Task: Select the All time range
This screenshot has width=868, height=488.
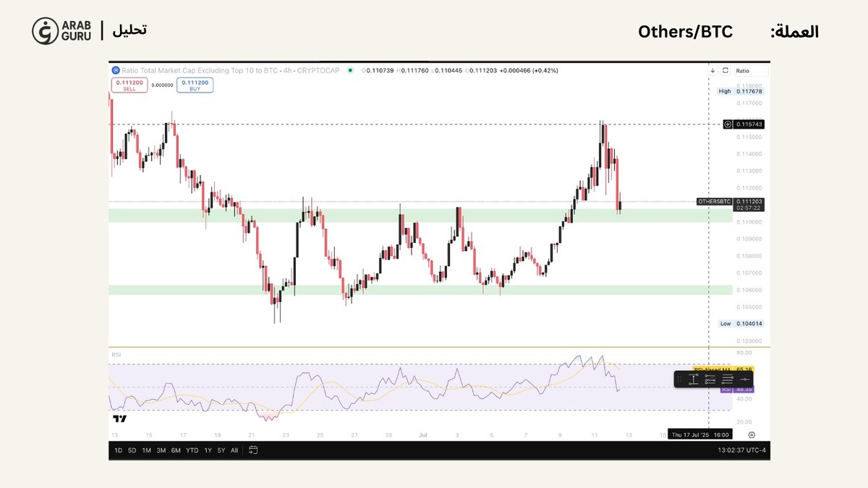Action: pyautogui.click(x=234, y=450)
